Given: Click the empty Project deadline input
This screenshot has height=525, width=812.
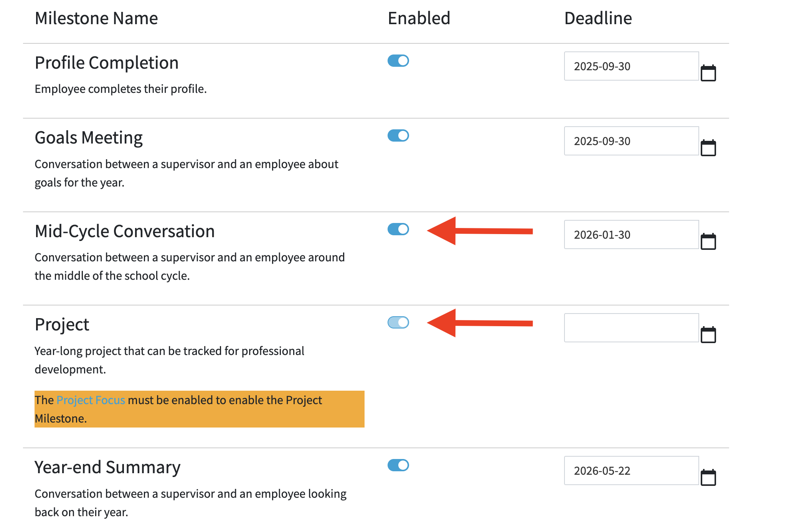Looking at the screenshot, I should point(631,329).
